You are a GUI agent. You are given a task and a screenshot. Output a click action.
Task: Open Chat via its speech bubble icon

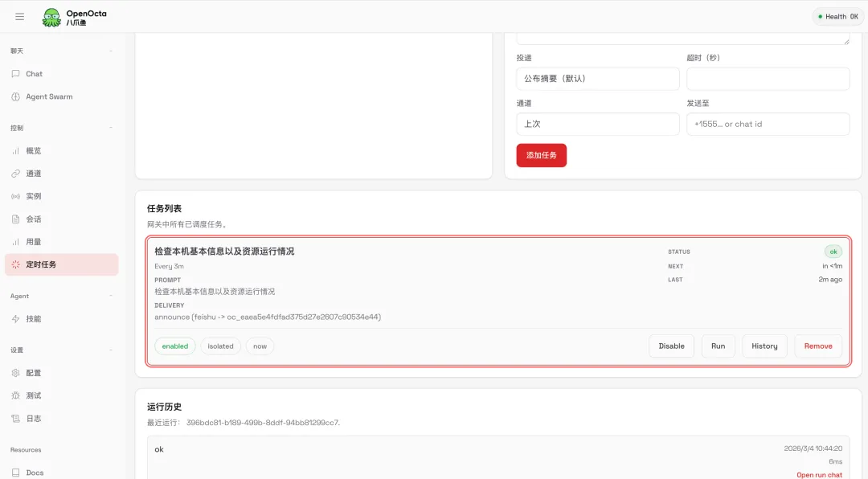16,74
